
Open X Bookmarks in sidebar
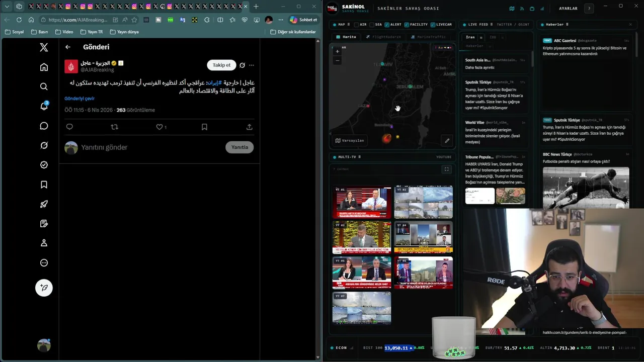pos(44,185)
